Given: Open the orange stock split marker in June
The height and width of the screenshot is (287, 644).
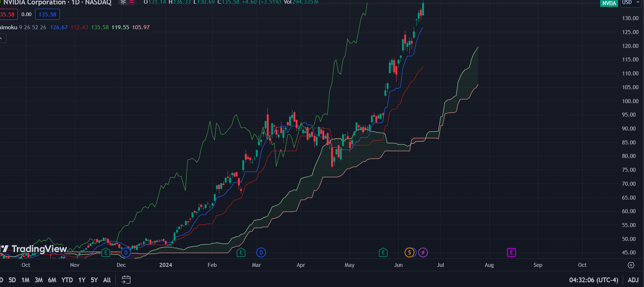Looking at the screenshot, I should pyautogui.click(x=410, y=252).
